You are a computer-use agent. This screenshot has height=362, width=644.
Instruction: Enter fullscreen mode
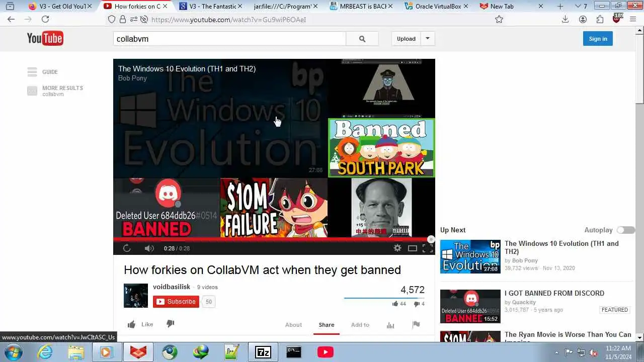[428, 248]
